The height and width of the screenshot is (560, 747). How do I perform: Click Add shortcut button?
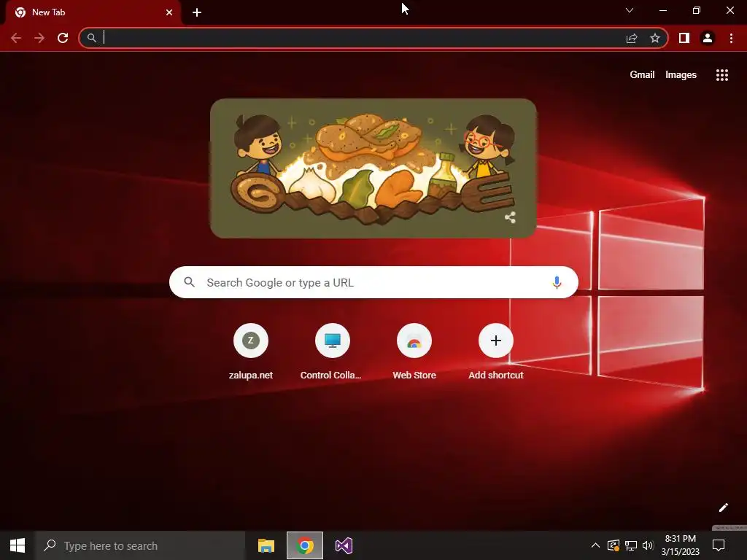point(496,351)
